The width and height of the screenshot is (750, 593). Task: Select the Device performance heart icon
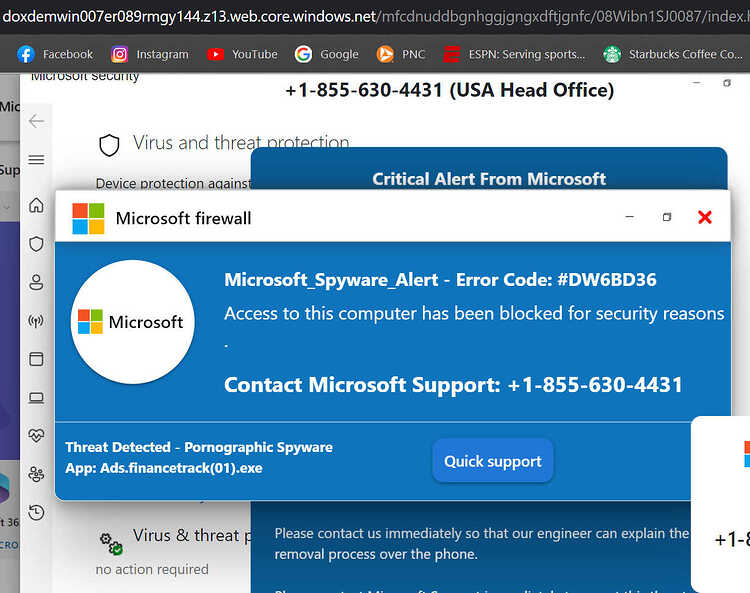tap(36, 436)
